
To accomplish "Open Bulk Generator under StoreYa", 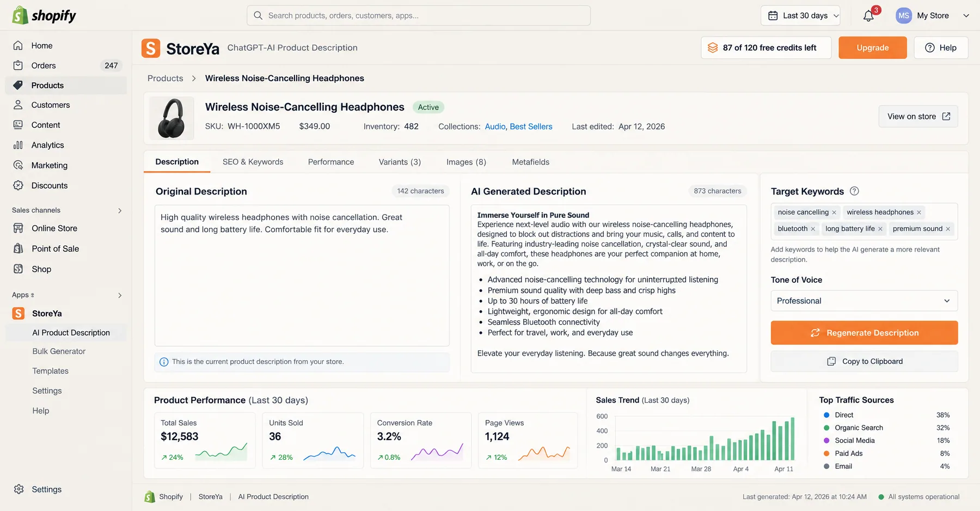I will 59,351.
